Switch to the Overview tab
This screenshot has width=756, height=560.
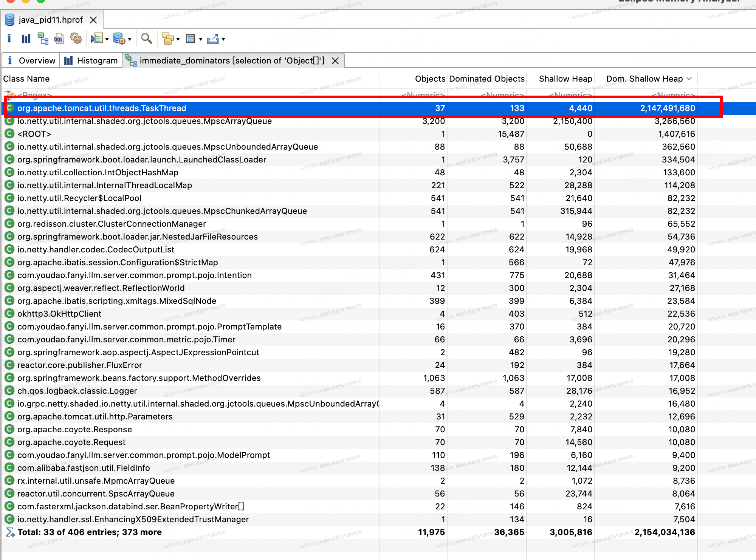coord(31,60)
